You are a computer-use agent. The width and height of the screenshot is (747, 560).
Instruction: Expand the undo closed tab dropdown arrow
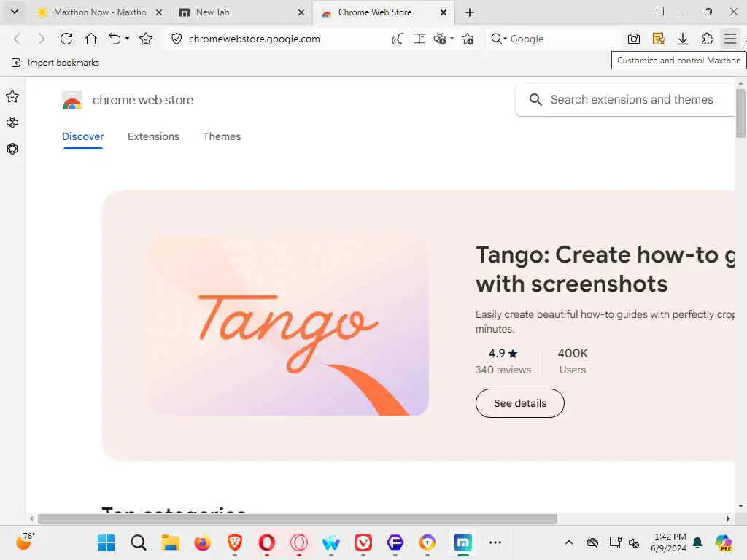127,39
